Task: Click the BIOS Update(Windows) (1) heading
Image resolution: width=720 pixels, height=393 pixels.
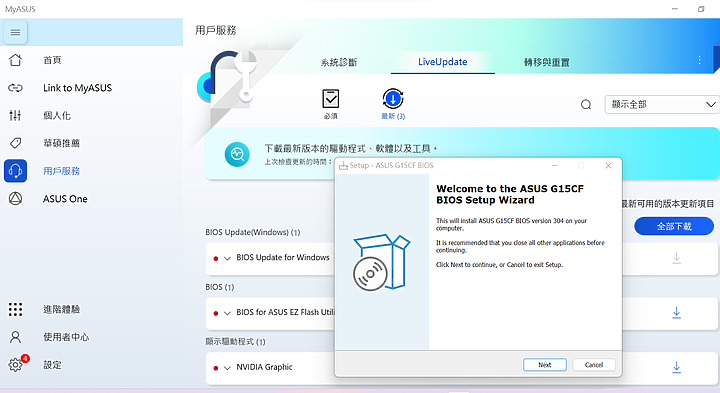Action: (x=253, y=232)
